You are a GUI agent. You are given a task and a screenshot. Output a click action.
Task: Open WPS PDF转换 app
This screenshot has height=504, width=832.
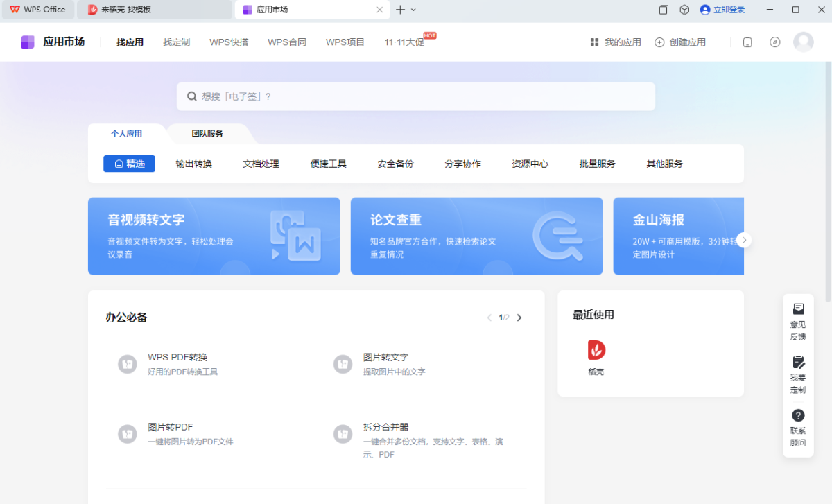pyautogui.click(x=177, y=358)
